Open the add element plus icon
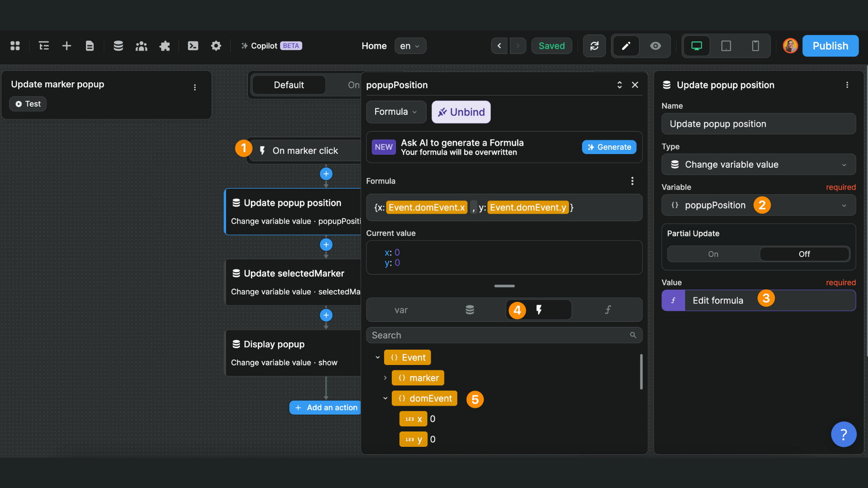This screenshot has width=868, height=488. (66, 46)
